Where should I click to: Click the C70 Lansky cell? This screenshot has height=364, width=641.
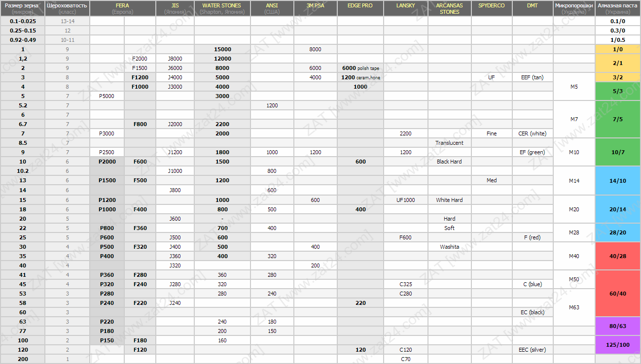click(x=406, y=359)
